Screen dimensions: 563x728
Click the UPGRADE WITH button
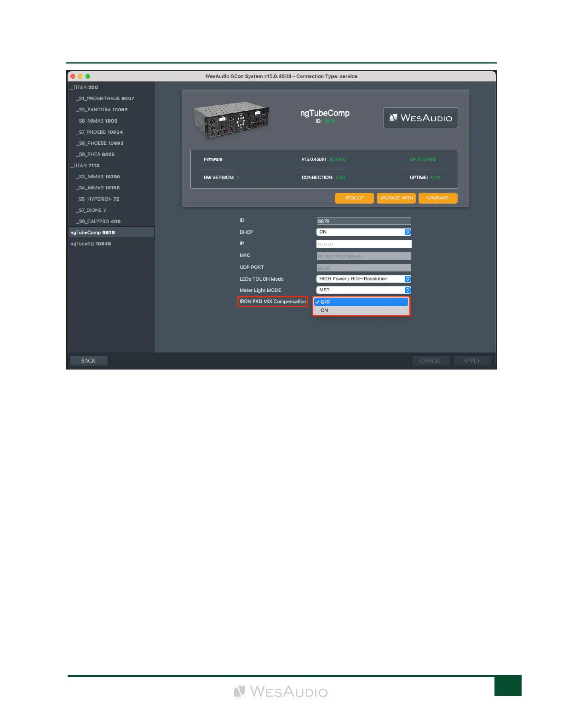click(x=396, y=198)
